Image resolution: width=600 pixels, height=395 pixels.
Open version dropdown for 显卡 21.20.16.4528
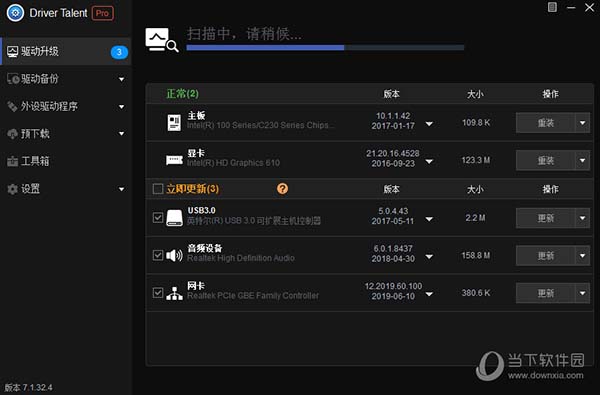click(429, 161)
